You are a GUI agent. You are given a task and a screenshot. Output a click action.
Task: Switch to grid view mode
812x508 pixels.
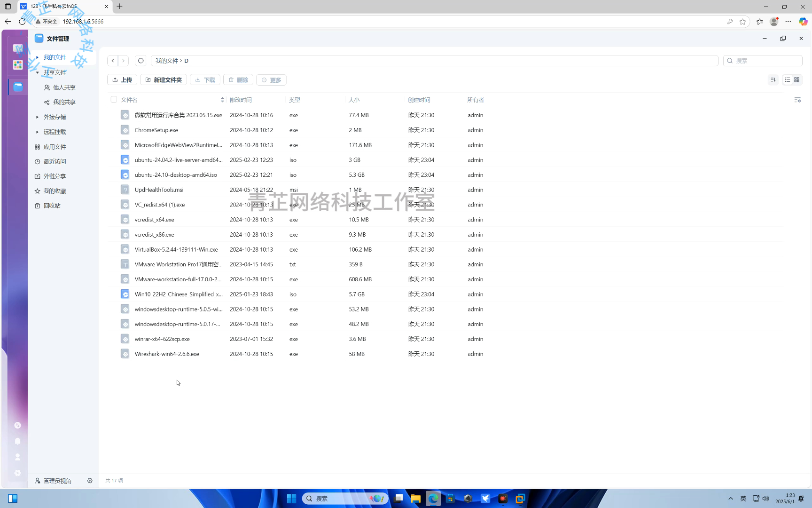797,80
